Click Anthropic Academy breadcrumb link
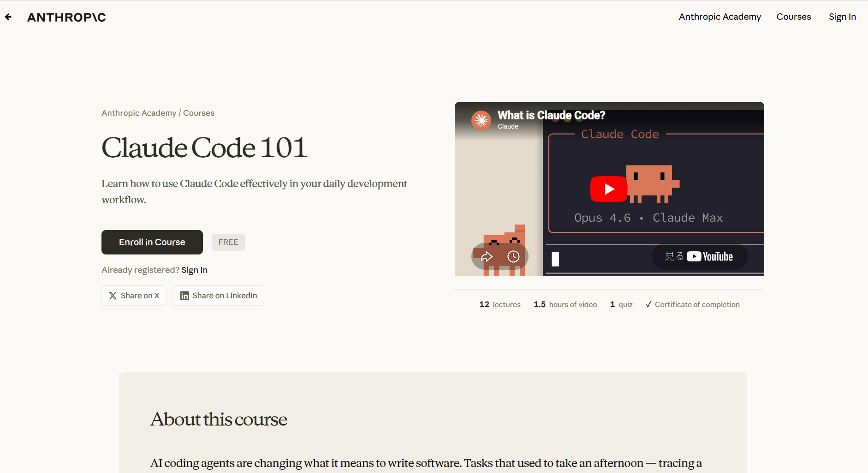 tap(139, 113)
